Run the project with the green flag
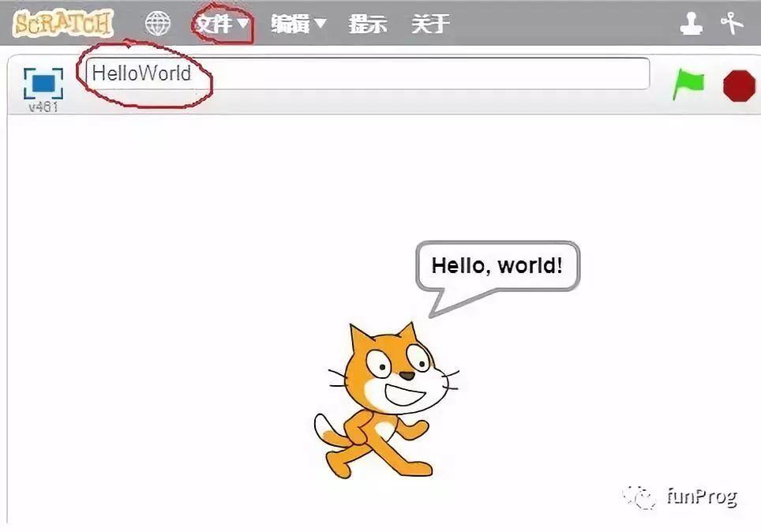The image size is (761, 532). [688, 84]
